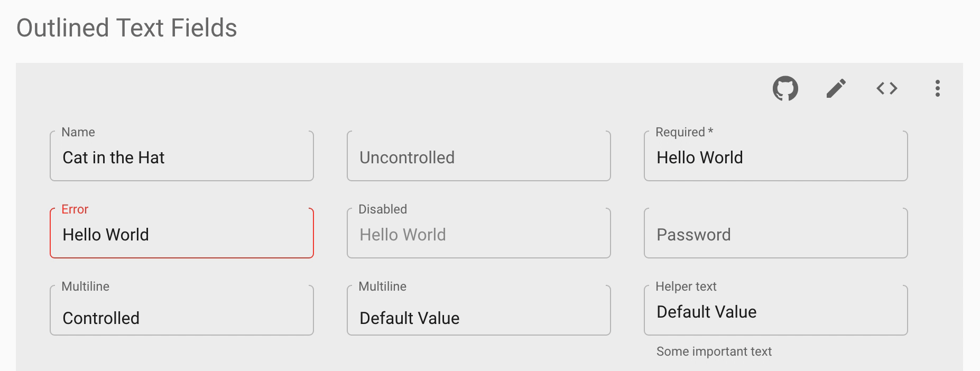The image size is (980, 371).
Task: Focus the Helper text field
Action: click(x=775, y=311)
